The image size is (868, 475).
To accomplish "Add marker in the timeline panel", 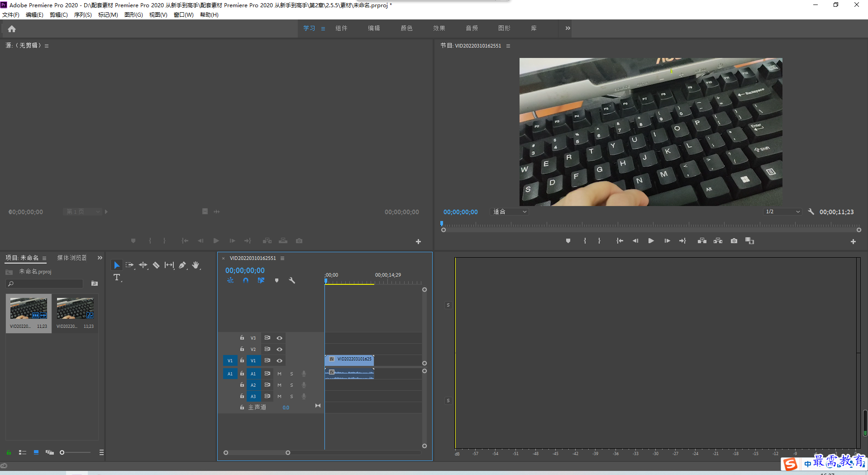I will pos(277,280).
